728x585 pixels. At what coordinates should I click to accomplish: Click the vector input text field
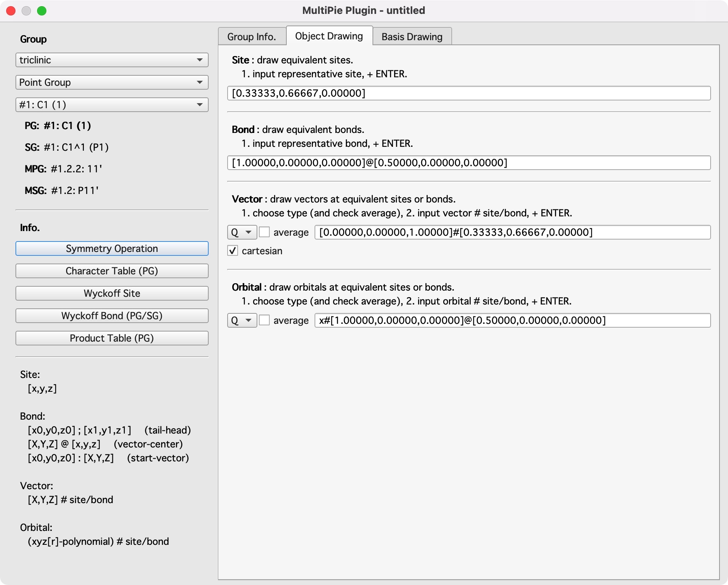point(512,232)
